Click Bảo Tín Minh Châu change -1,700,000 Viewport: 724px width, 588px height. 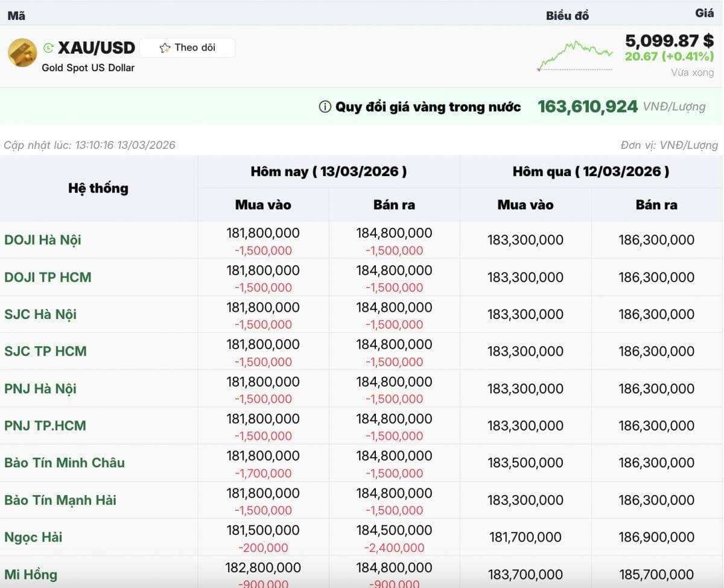[263, 473]
